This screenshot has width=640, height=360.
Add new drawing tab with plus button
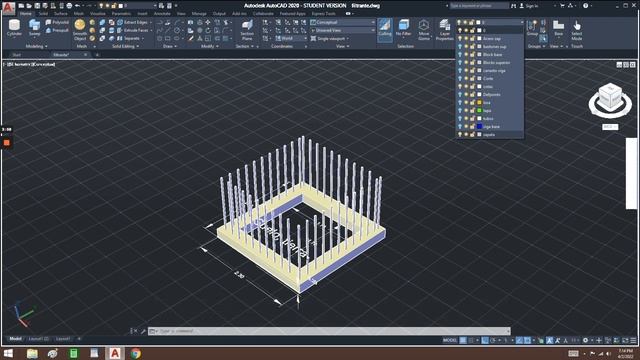tap(97, 55)
